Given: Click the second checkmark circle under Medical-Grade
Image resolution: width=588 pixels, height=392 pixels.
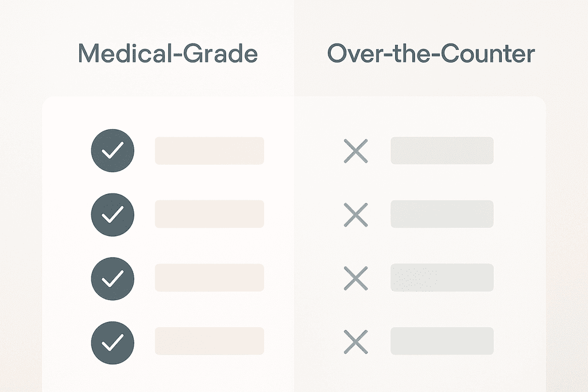Looking at the screenshot, I should 113,214.
